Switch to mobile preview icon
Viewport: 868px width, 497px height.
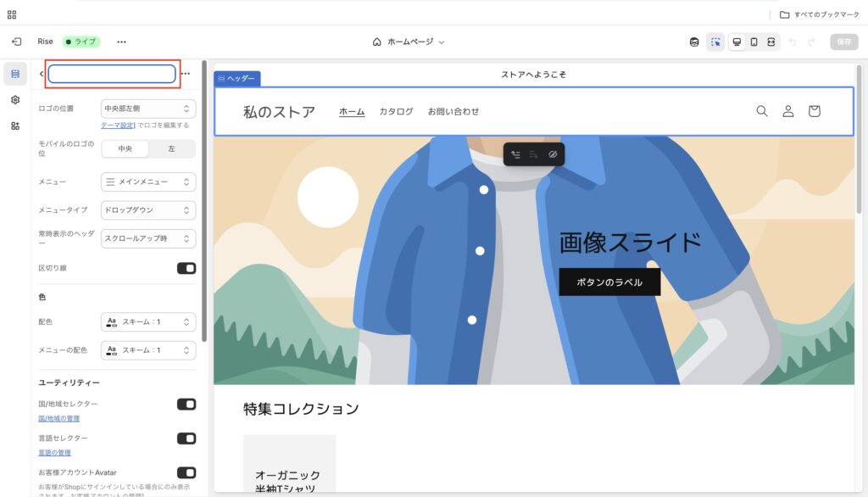click(x=754, y=42)
